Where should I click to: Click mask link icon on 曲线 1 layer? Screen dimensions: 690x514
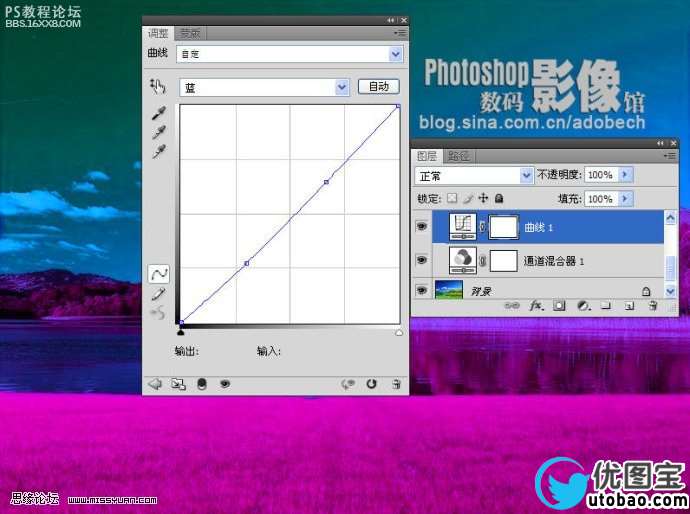482,227
